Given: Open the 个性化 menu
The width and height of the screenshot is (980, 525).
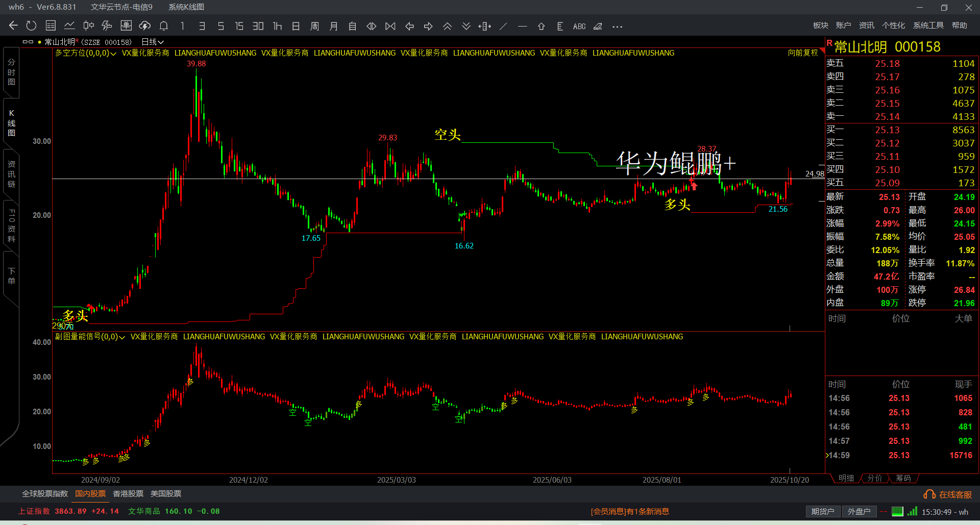Looking at the screenshot, I should click(894, 26).
